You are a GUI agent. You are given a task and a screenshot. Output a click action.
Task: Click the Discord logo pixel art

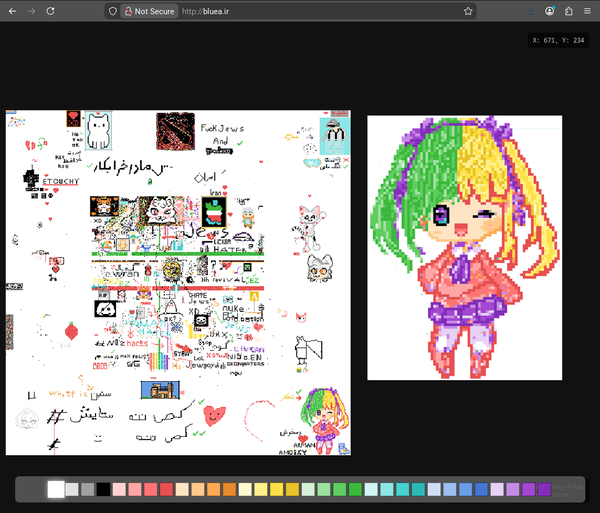[x=105, y=309]
